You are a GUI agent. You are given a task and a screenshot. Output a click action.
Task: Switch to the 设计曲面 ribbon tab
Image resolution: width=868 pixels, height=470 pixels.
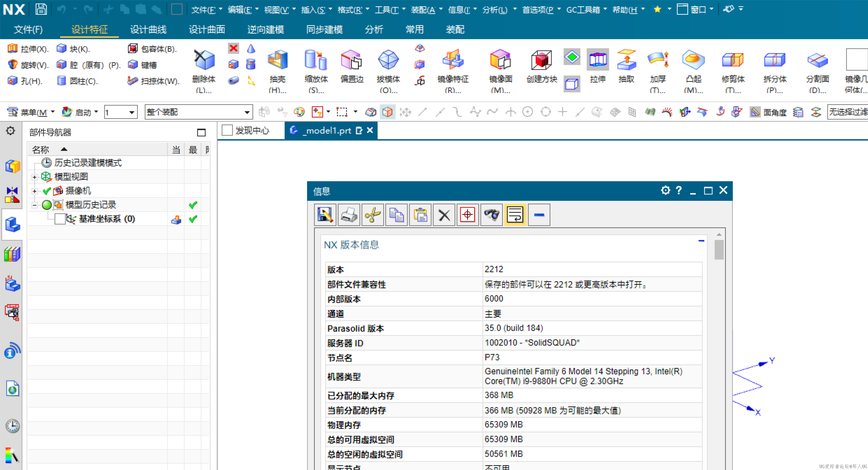point(207,30)
